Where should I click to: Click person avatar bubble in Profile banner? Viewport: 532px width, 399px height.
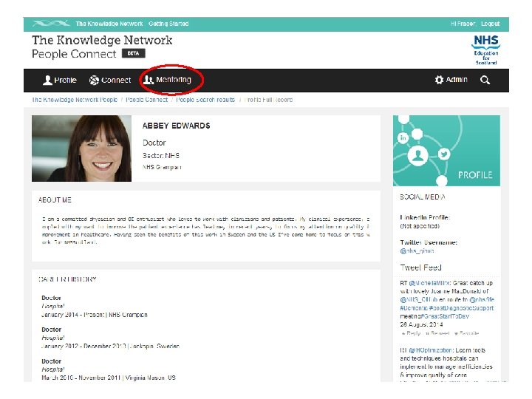417,156
